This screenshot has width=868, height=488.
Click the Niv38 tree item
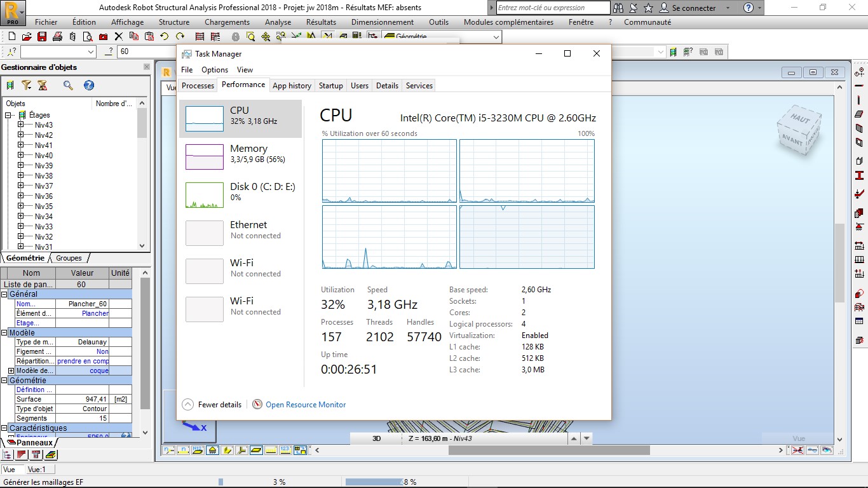[44, 175]
